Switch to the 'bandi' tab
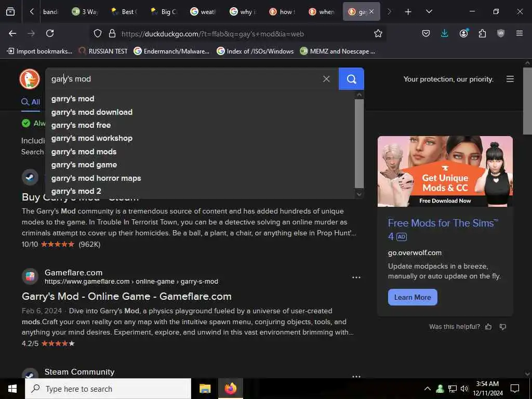The height and width of the screenshot is (399, 532). point(51,12)
